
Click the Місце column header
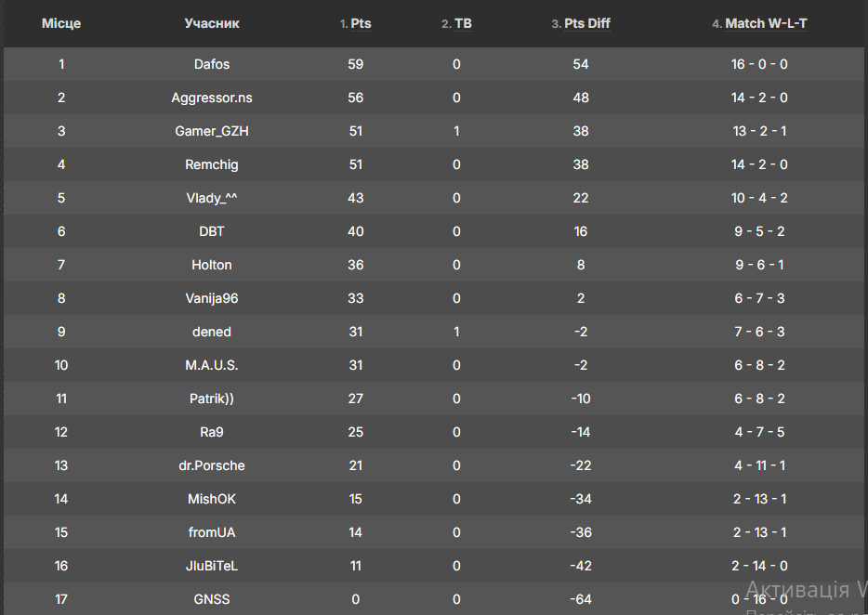click(61, 24)
